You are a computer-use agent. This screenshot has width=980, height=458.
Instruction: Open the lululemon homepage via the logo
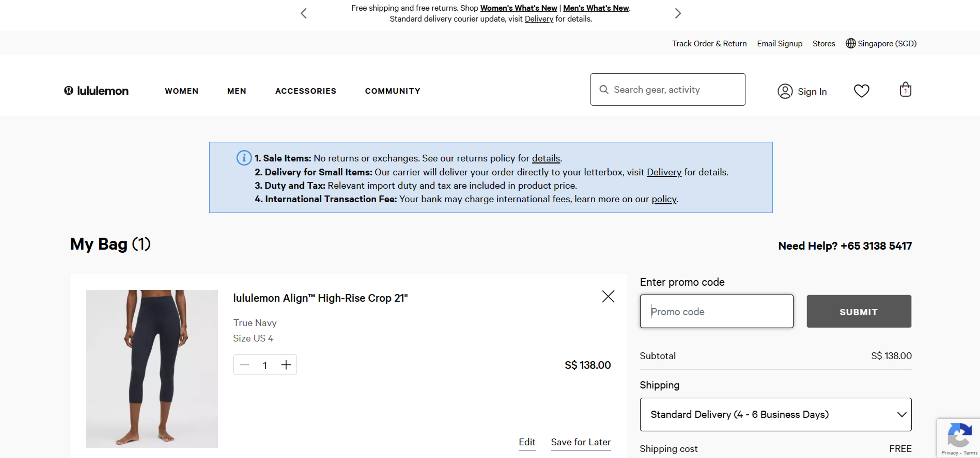(96, 91)
